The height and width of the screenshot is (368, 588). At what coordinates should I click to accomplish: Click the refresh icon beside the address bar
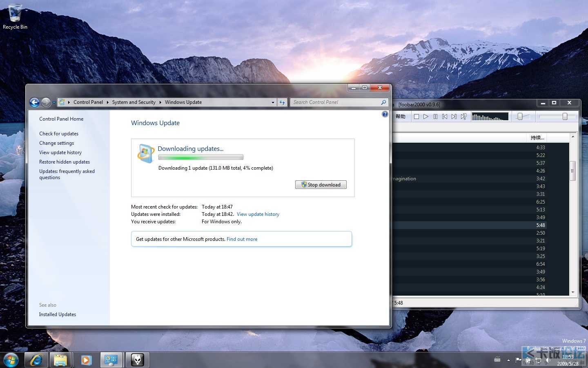point(282,102)
